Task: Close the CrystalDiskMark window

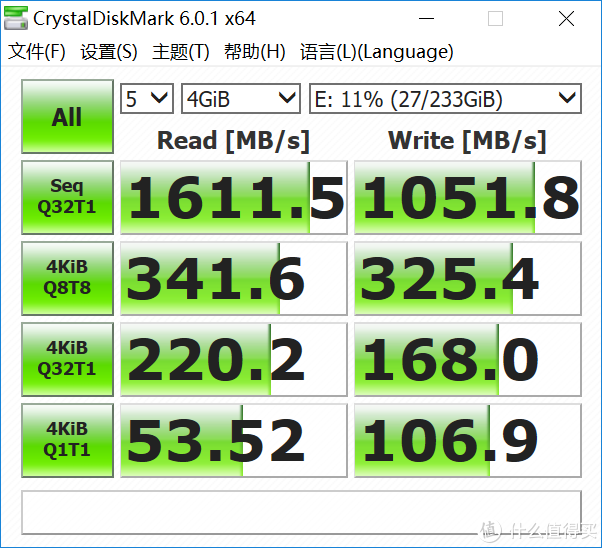Action: [x=566, y=19]
